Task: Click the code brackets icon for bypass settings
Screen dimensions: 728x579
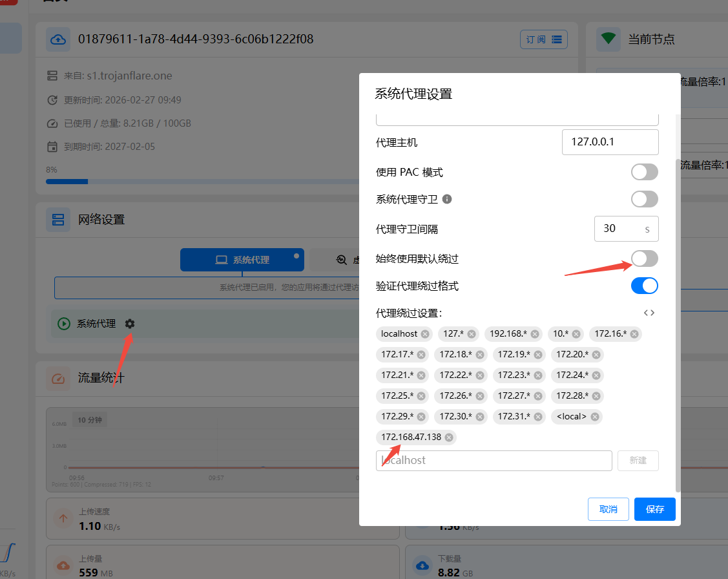Action: coord(649,313)
